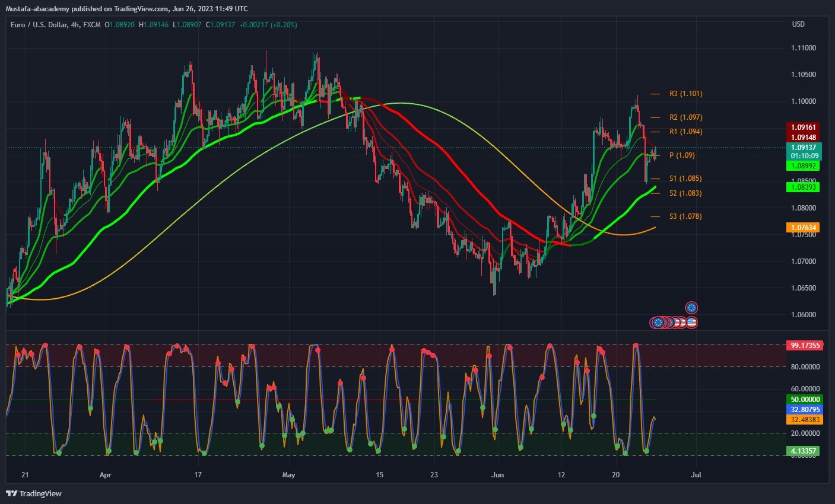Click the R3 (1.101) pivot label
The width and height of the screenshot is (835, 504).
[685, 94]
